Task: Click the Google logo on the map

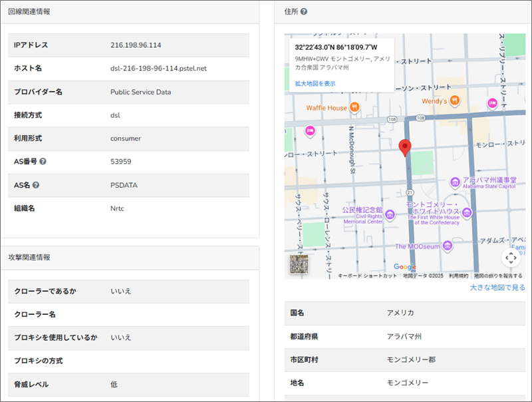Action: click(x=404, y=267)
